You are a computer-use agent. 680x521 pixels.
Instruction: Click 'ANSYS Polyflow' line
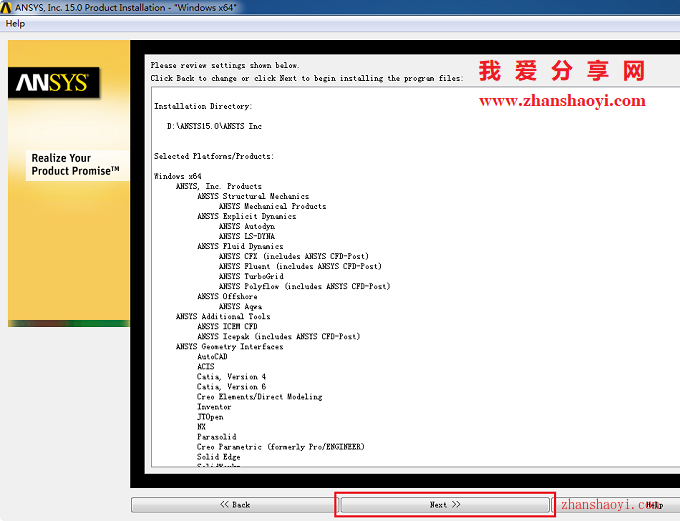304,286
